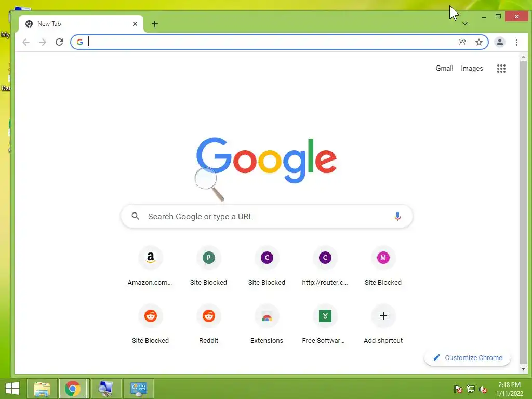Maximize the Chrome window
The width and height of the screenshot is (532, 399).
498,16
